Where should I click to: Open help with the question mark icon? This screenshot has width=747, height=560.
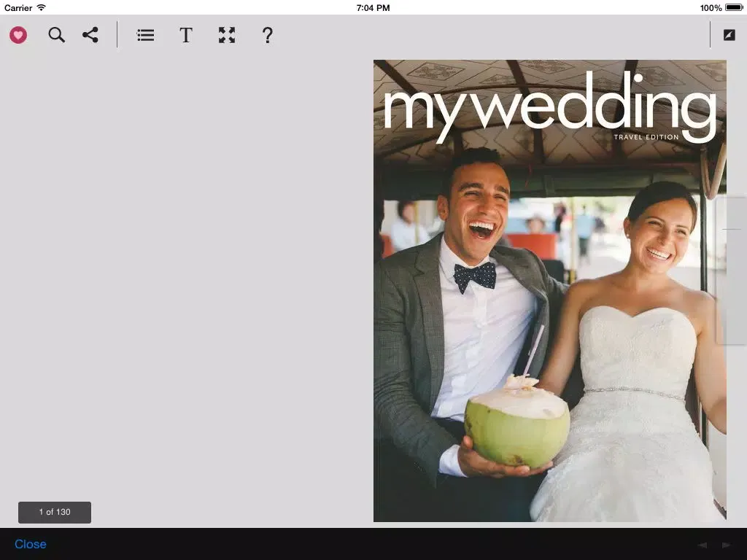[x=268, y=35]
